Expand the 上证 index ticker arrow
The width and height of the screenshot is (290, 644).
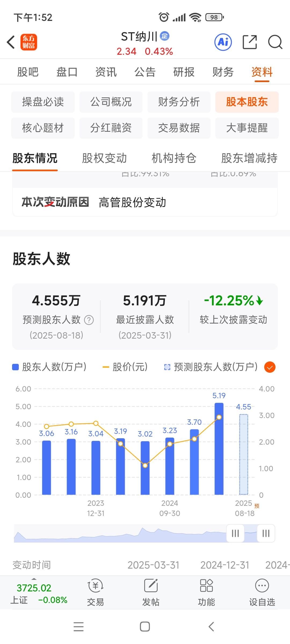[34, 579]
